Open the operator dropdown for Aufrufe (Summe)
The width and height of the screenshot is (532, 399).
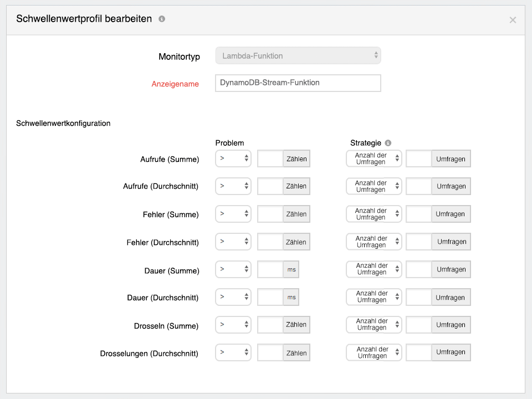(x=233, y=158)
